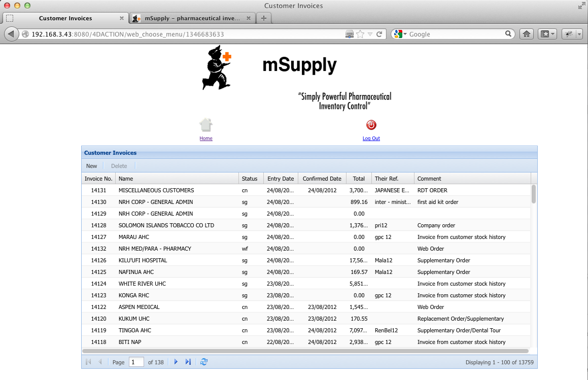Image resolution: width=588 pixels, height=380 pixels.
Task: Follow the Home link
Action: (206, 139)
